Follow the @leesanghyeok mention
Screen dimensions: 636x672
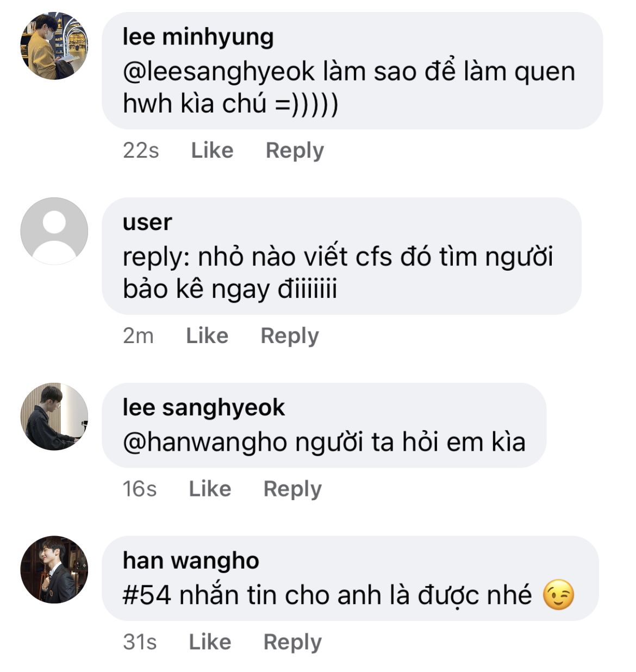click(219, 72)
